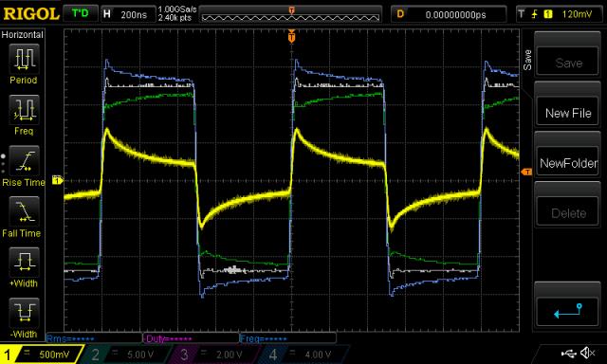Select the -Width measurement icon
607x364 pixels.
[24, 313]
